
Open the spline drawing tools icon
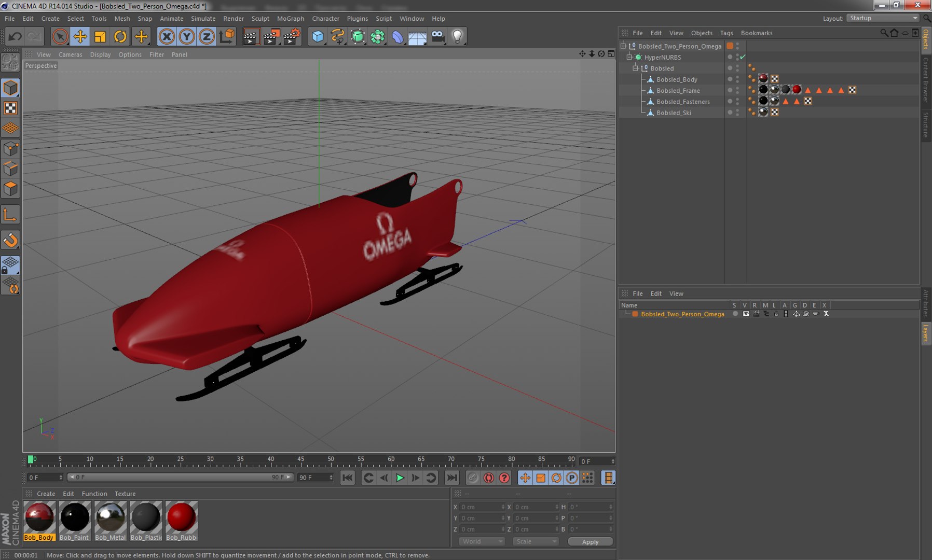click(x=338, y=36)
